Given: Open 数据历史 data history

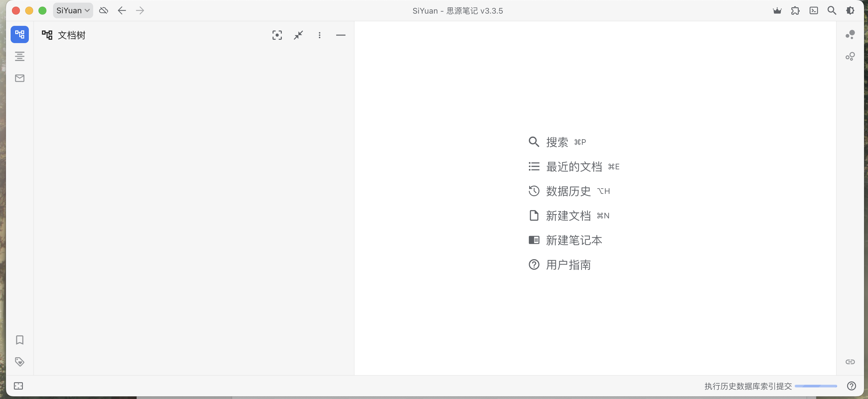Looking at the screenshot, I should (568, 191).
